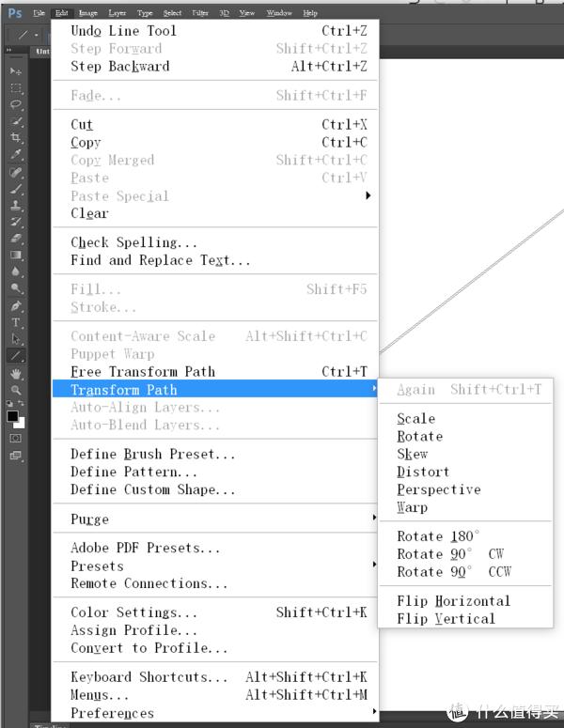
Task: Select the Rectangular Marquee tool
Action: (x=16, y=88)
